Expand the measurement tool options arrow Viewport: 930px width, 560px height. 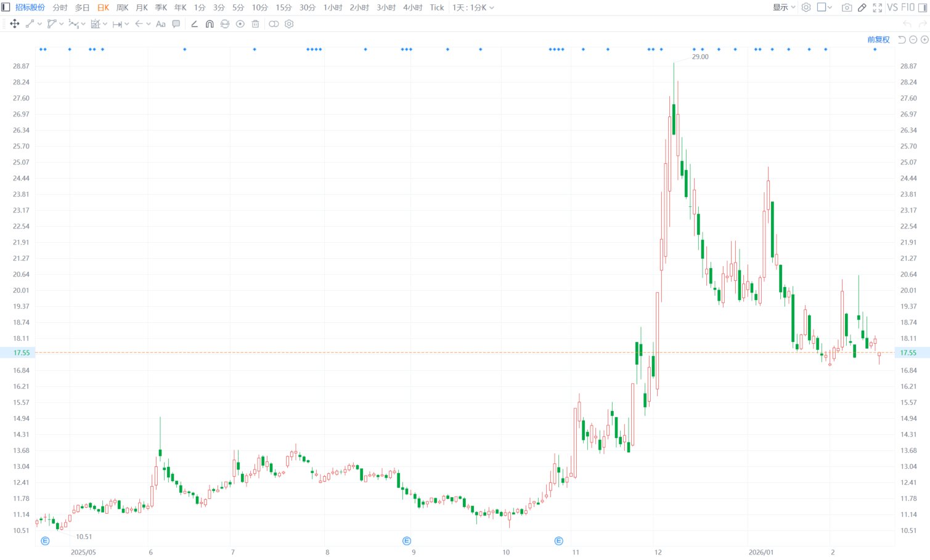[127, 24]
